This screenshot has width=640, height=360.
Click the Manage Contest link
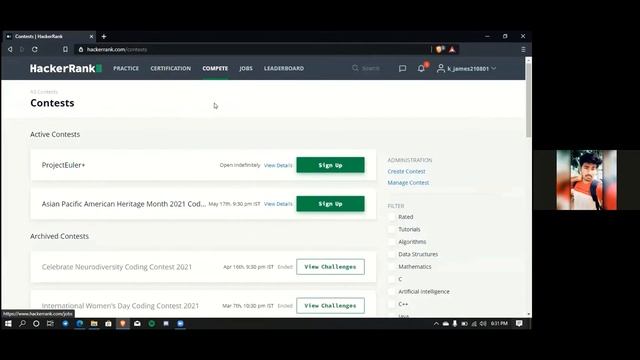408,182
